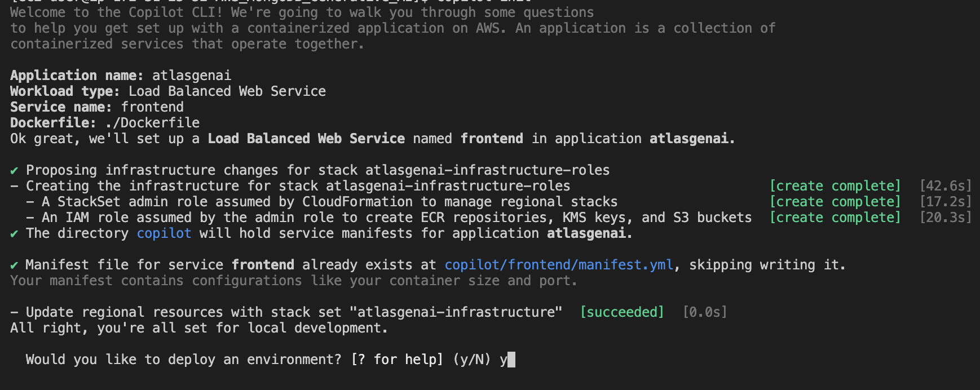Click the '[17.2s]' timing value
This screenshot has width=980, height=390.
pos(946,202)
